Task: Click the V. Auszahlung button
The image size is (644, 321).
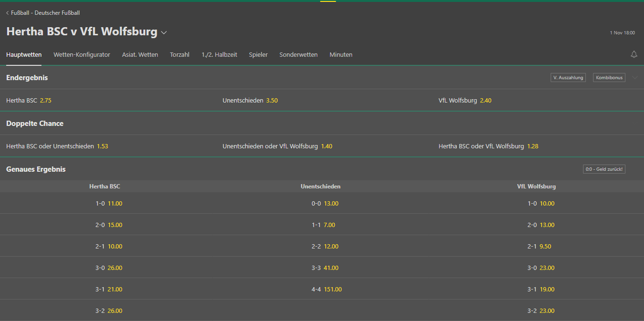Action: pos(568,77)
